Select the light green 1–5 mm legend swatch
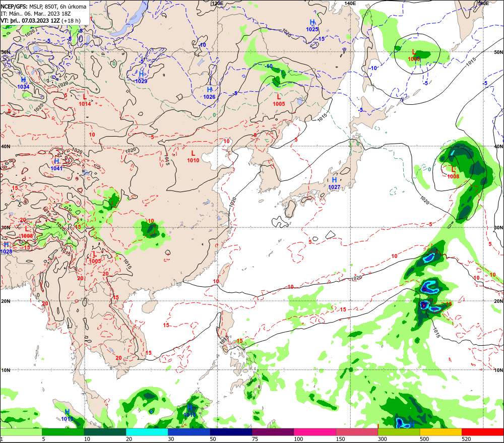This screenshot has height=443, width=504. (x=21, y=432)
